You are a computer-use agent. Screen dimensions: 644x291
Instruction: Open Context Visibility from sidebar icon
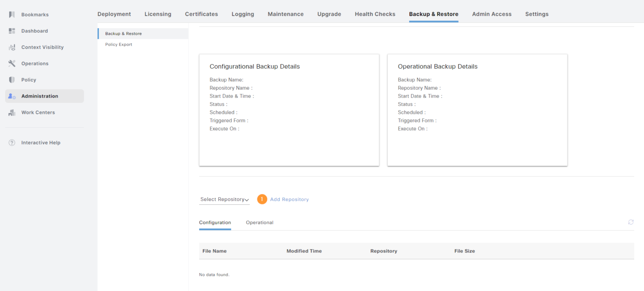click(x=11, y=47)
